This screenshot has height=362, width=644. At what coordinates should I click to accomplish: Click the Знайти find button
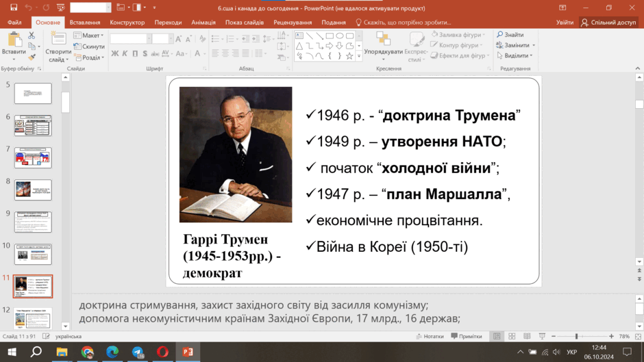[x=510, y=35]
